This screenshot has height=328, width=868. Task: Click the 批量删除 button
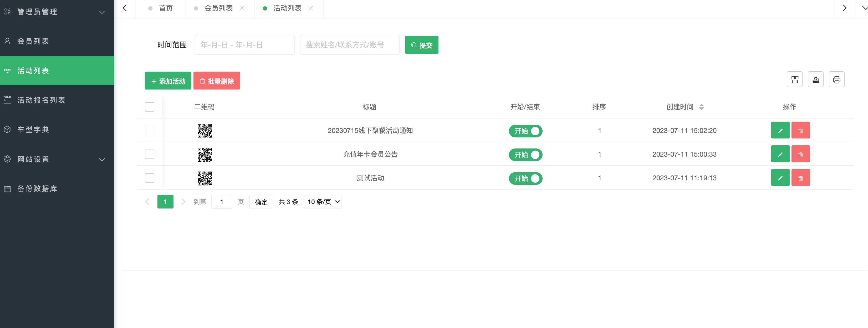click(x=216, y=81)
